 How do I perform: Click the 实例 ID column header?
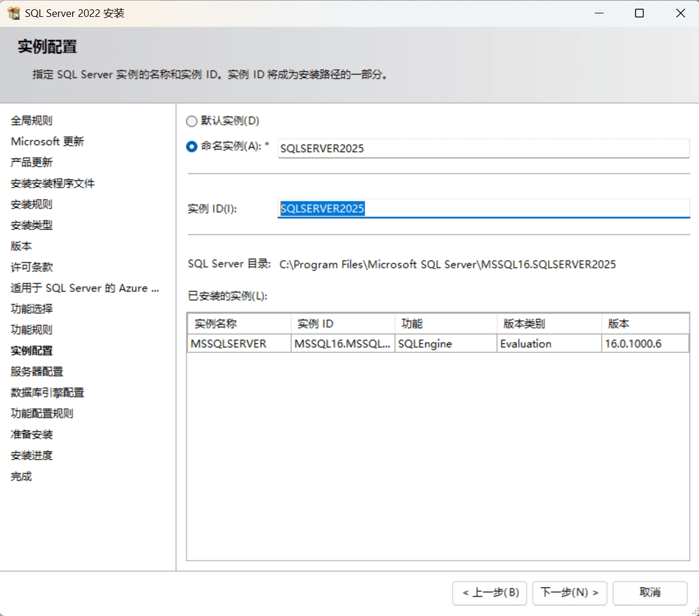point(343,324)
